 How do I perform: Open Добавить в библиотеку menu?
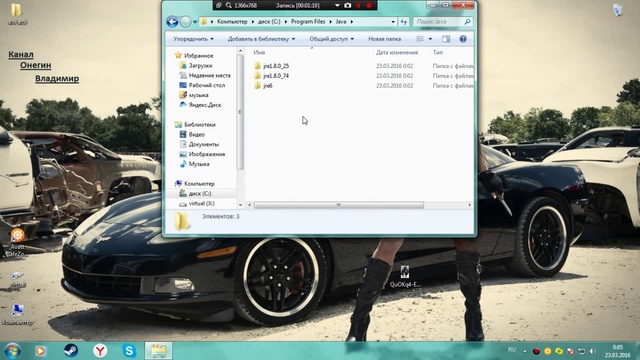(261, 39)
